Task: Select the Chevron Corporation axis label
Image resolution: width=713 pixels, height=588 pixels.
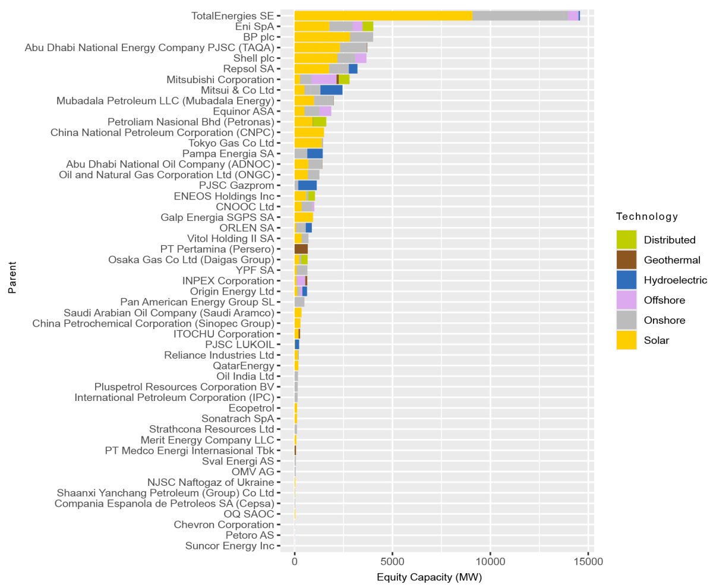Action: [x=224, y=524]
